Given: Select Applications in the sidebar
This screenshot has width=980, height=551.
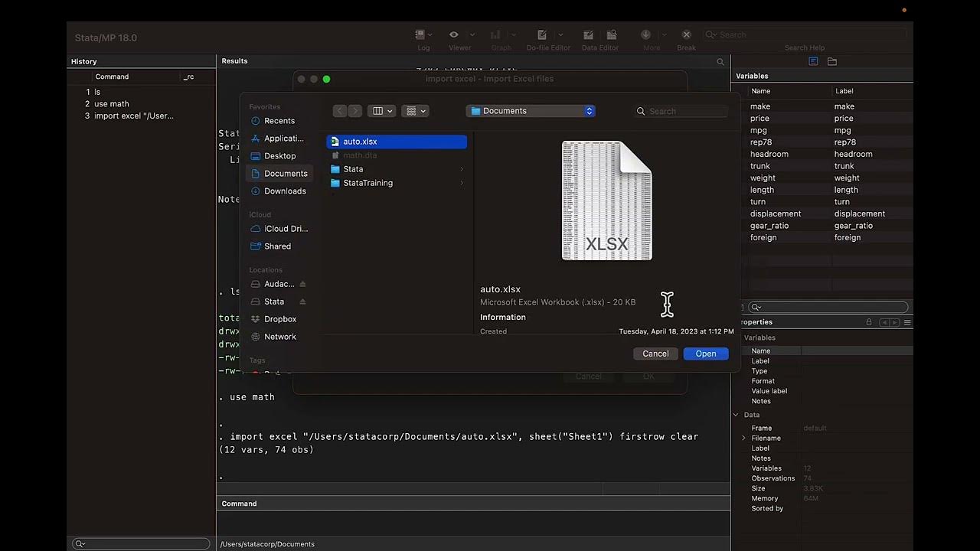Looking at the screenshot, I should tap(279, 139).
